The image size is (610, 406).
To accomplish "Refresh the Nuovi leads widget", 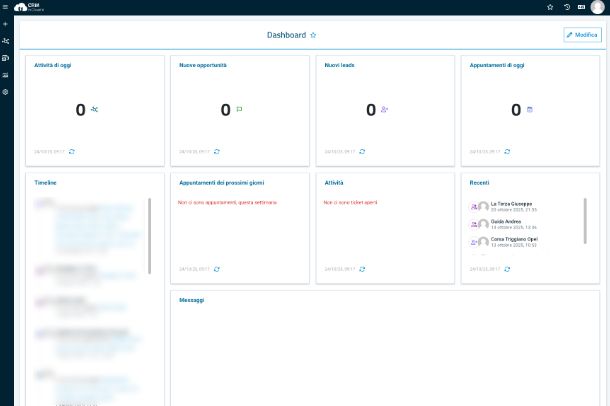I will [x=363, y=152].
